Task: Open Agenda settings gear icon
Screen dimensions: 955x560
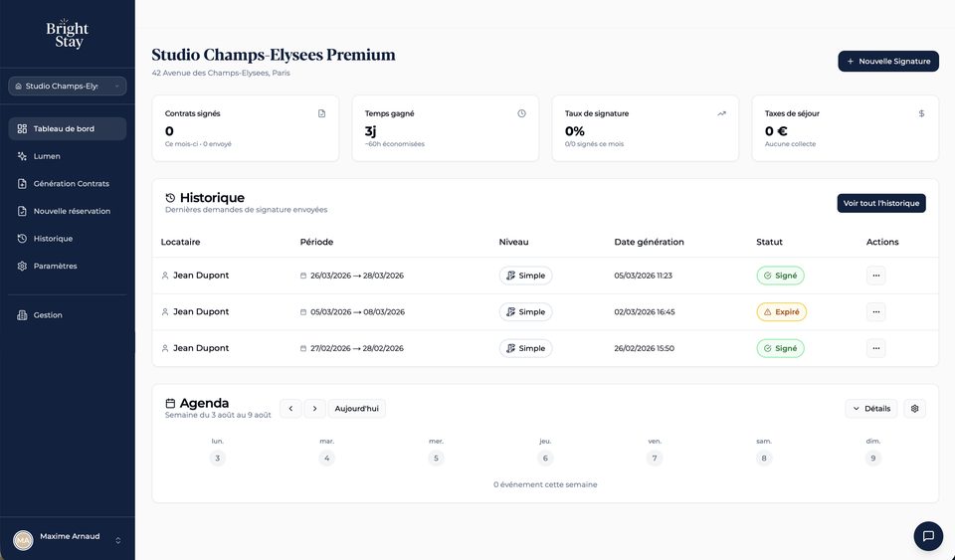Action: click(914, 409)
